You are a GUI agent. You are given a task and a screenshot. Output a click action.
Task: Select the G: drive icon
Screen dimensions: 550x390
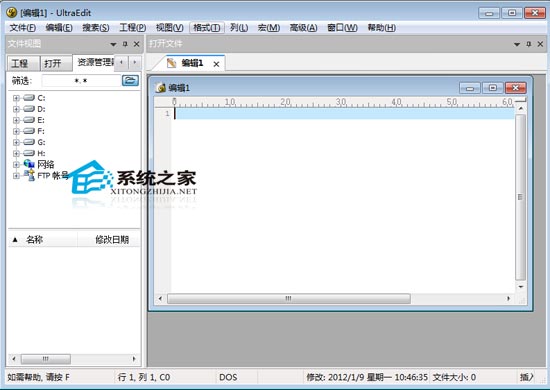coord(29,142)
